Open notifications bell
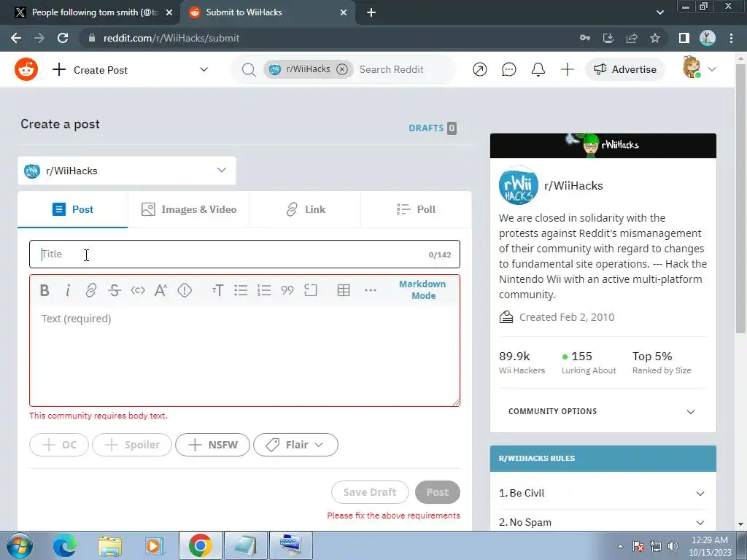747x560 pixels. (538, 69)
